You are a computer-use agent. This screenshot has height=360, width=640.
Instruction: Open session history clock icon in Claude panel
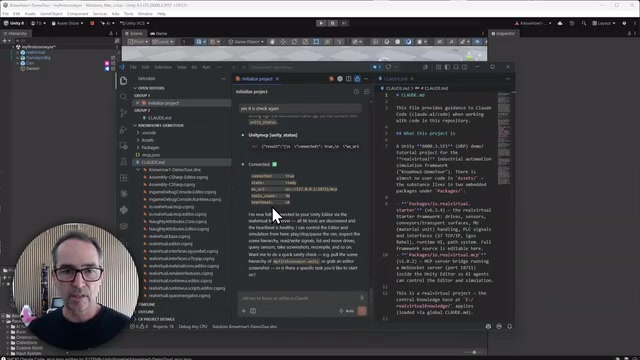[x=356, y=92]
